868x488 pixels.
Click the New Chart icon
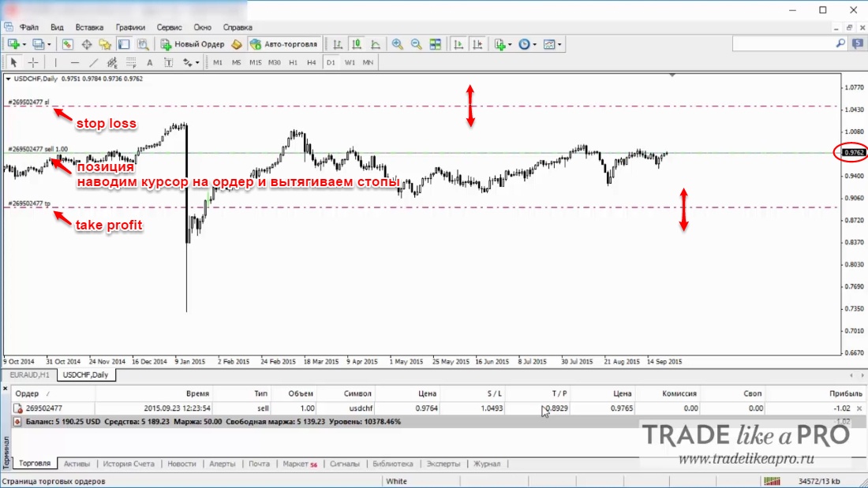pos(13,44)
